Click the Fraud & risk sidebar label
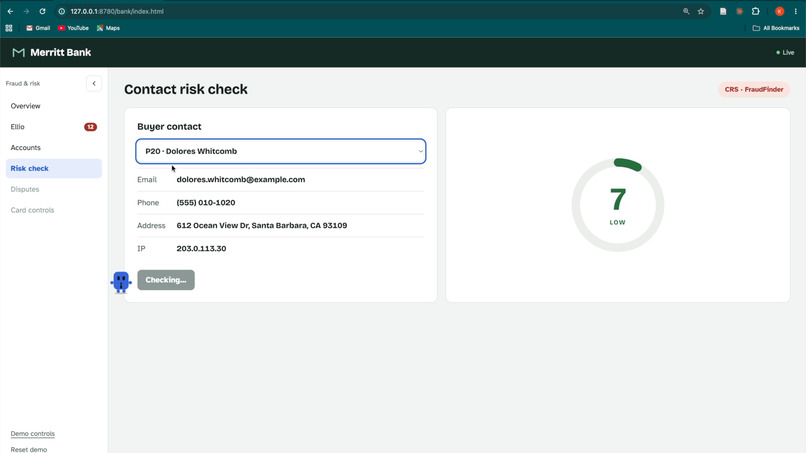 (23, 83)
